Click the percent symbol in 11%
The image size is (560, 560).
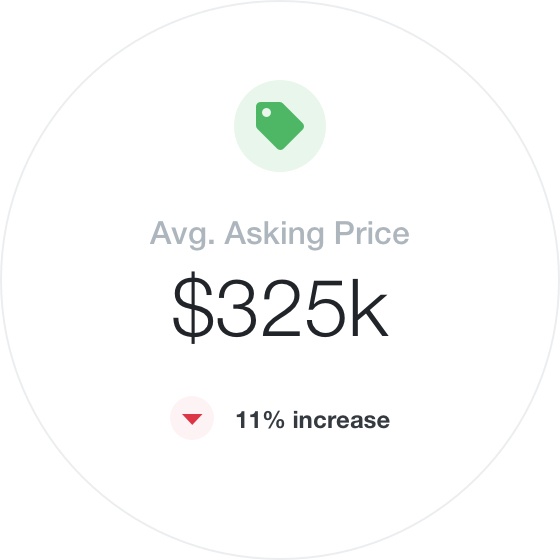273,420
